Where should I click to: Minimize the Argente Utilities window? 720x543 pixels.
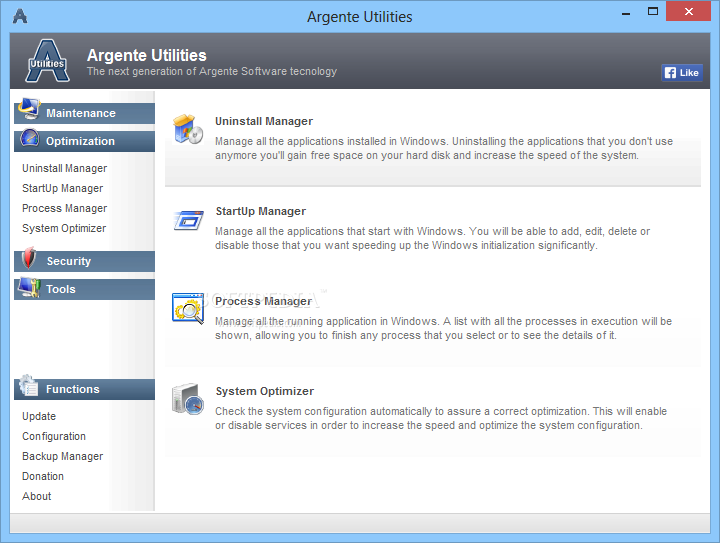click(x=626, y=13)
